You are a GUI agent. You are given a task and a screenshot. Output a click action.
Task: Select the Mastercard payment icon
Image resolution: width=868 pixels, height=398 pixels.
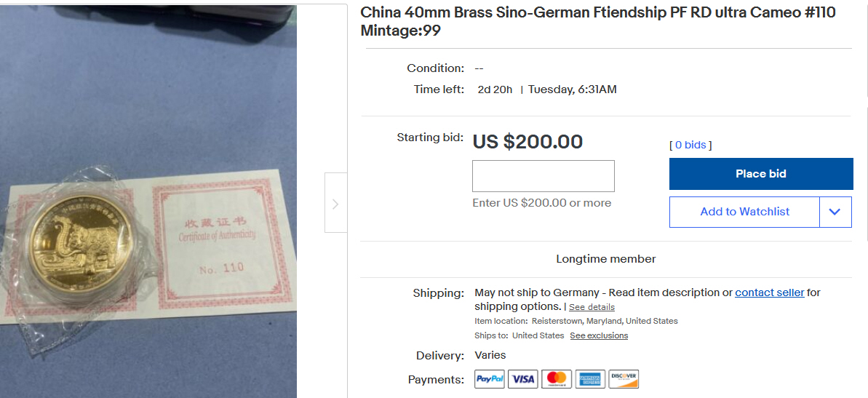pos(556,379)
